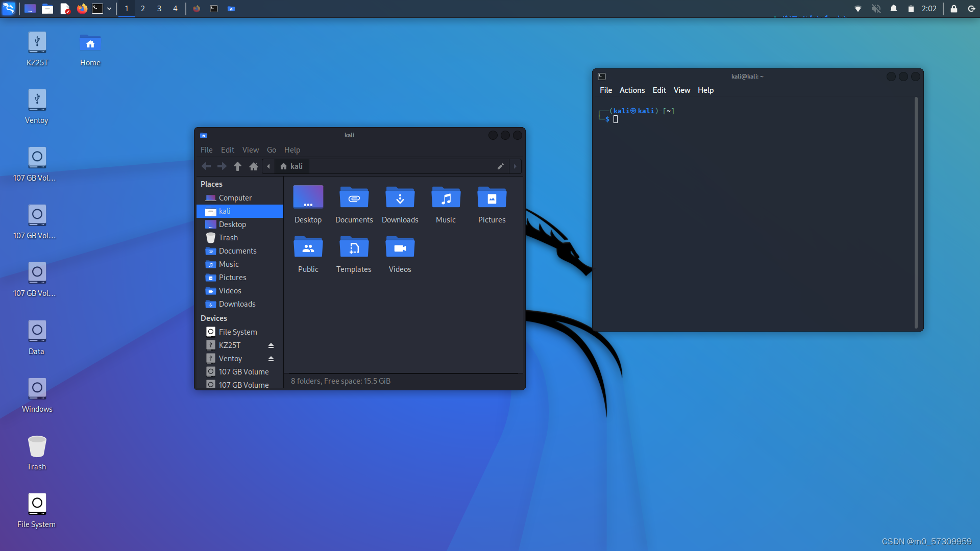Launch Firefox from the top panel
The image size is (980, 551).
tap(82, 9)
